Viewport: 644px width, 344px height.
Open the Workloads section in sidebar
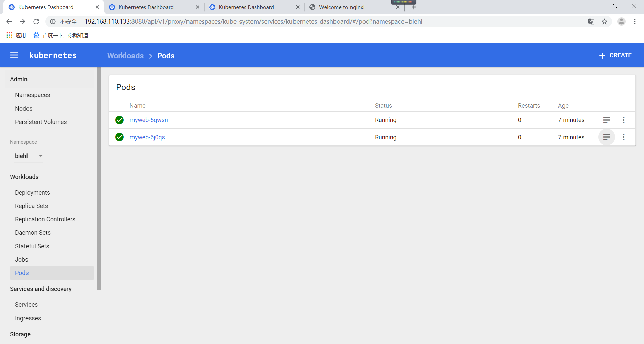pos(24,177)
